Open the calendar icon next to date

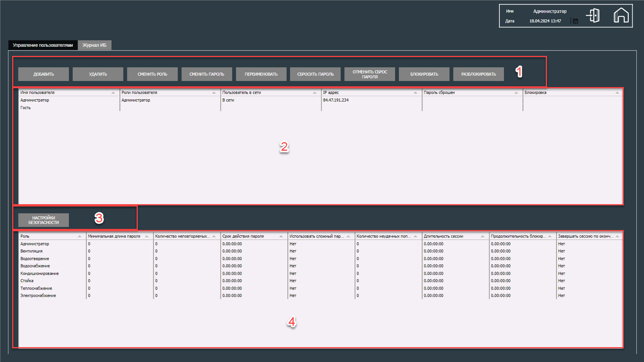(575, 21)
